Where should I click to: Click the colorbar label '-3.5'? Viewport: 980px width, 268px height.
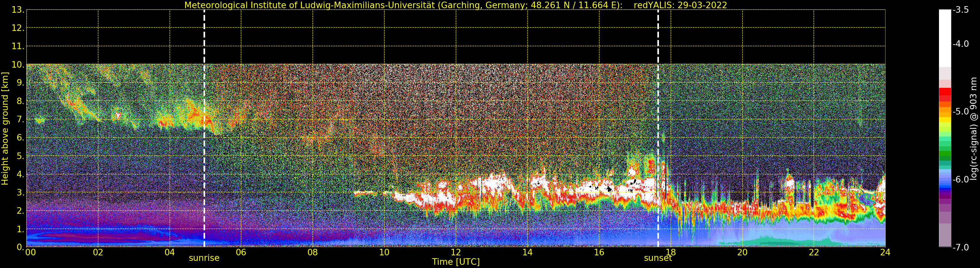click(x=960, y=10)
